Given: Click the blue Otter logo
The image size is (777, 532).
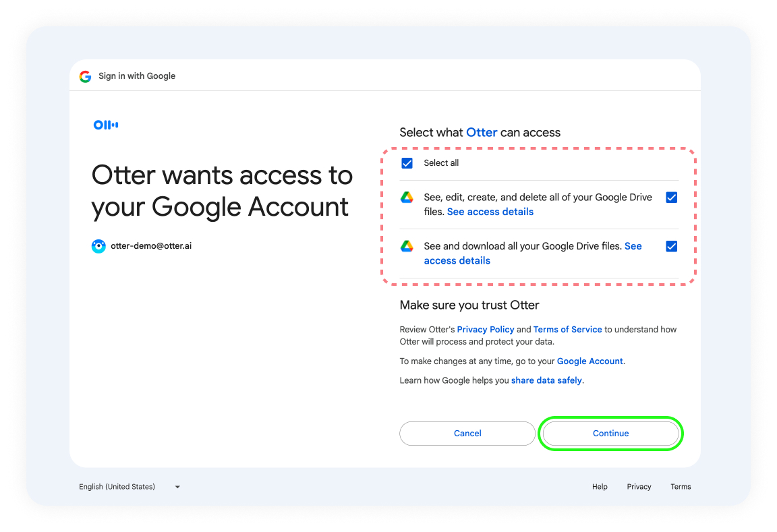Looking at the screenshot, I should pos(106,125).
